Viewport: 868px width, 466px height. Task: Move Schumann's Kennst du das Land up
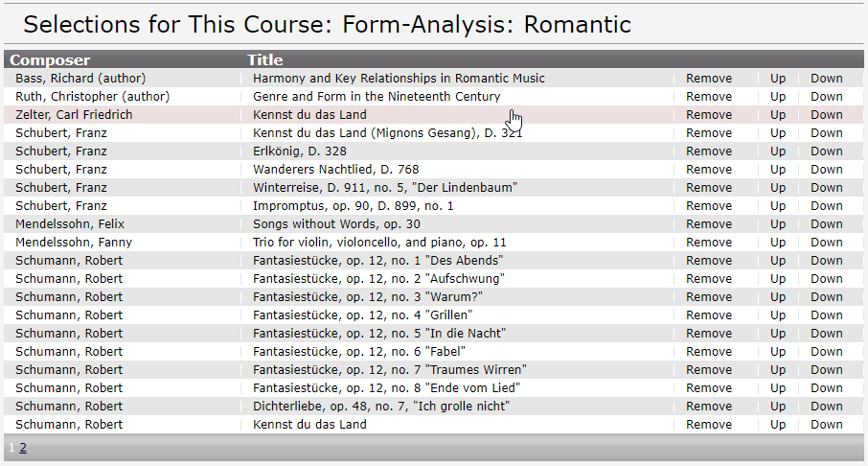778,425
